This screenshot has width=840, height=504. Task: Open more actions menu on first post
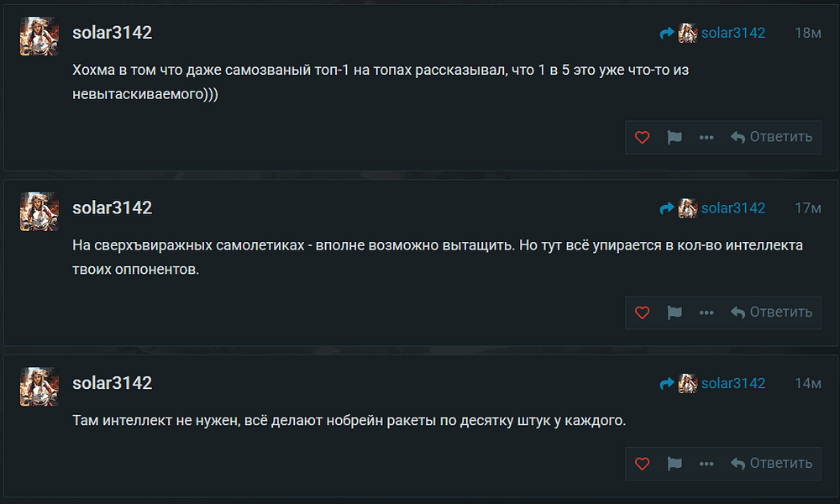click(x=706, y=137)
